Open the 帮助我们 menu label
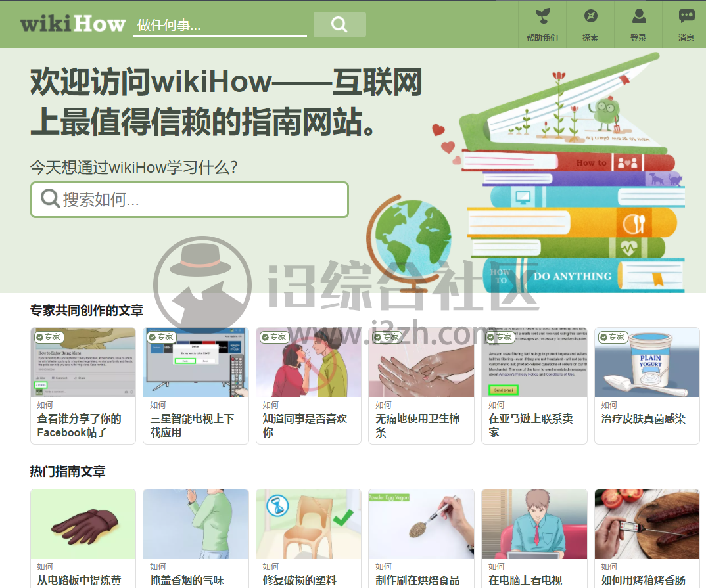Viewport: 706px width, 588px height. [x=542, y=38]
